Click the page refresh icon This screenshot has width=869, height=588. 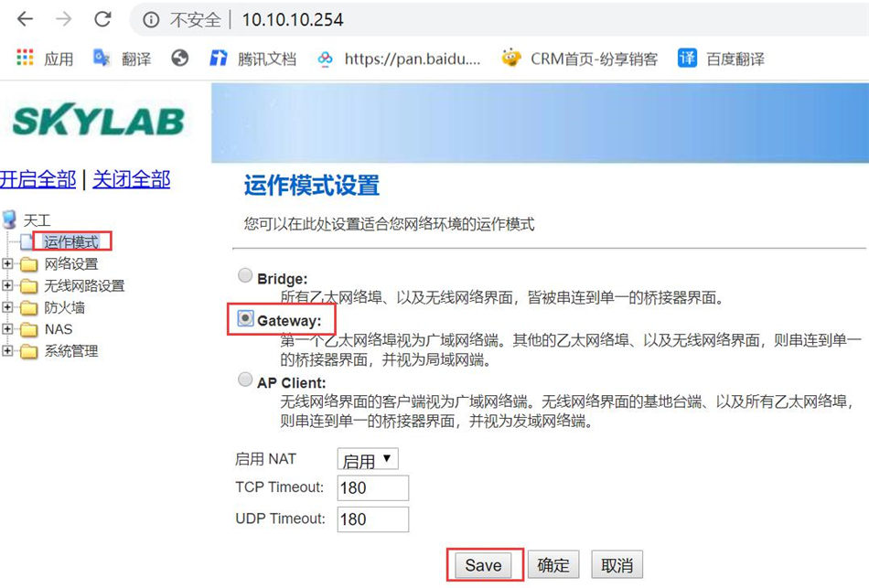tap(103, 18)
